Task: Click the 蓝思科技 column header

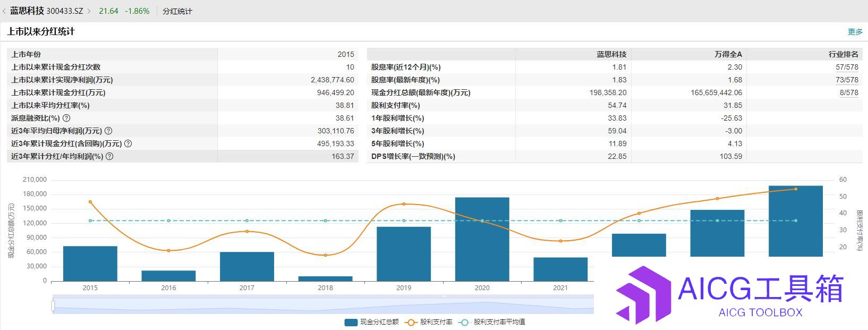Action: coord(611,54)
